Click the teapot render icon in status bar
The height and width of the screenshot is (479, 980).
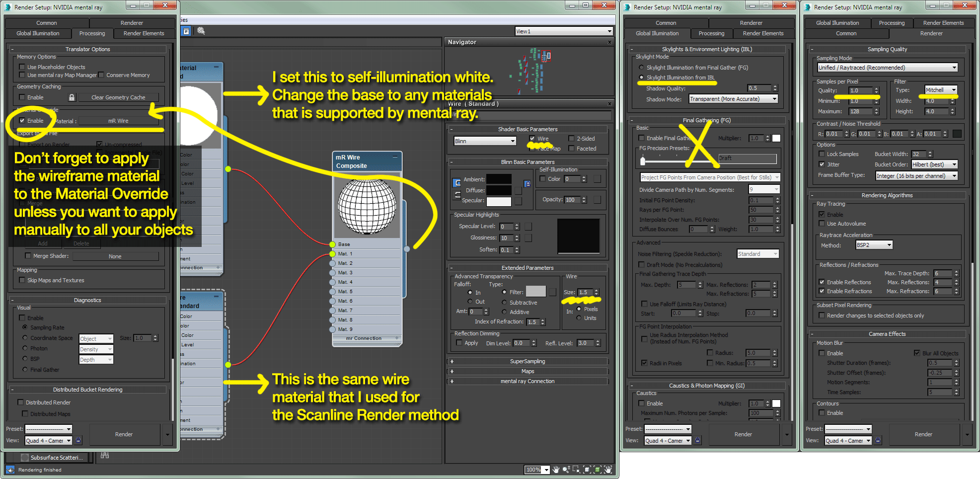(10, 470)
